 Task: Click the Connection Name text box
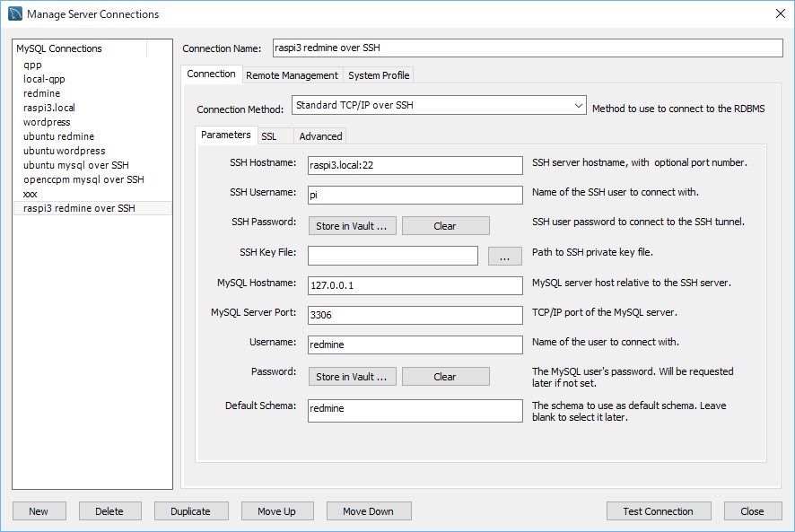coord(527,48)
